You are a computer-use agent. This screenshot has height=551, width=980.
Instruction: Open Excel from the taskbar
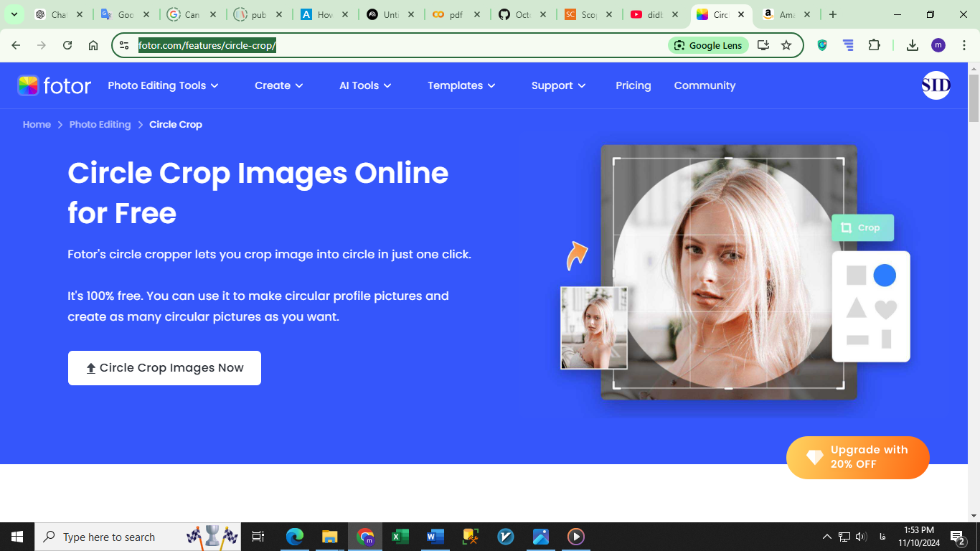coord(400,537)
